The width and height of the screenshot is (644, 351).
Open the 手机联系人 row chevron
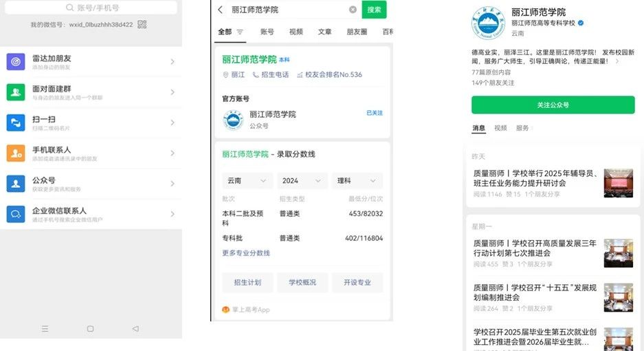tap(173, 153)
